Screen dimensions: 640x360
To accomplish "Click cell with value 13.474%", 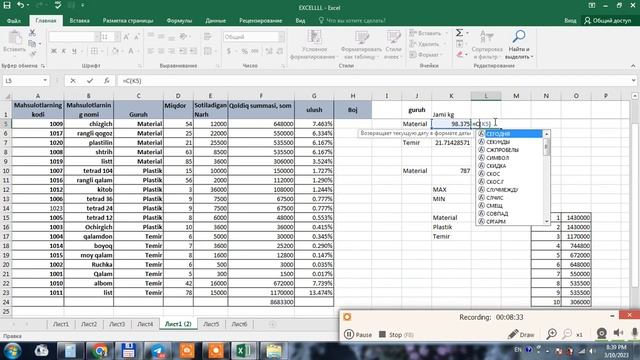I will pyautogui.click(x=314, y=293).
